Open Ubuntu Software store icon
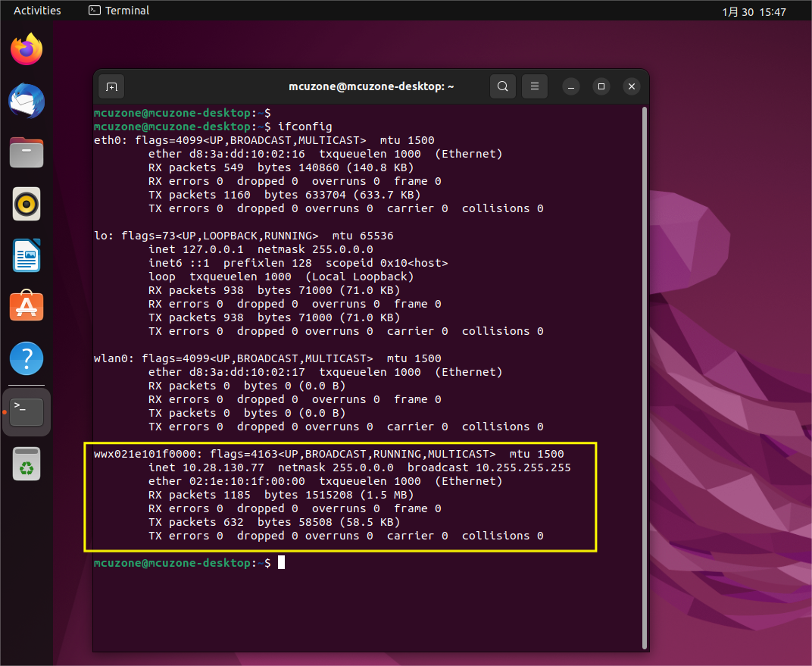Screen dimensions: 812x666 pyautogui.click(x=27, y=305)
